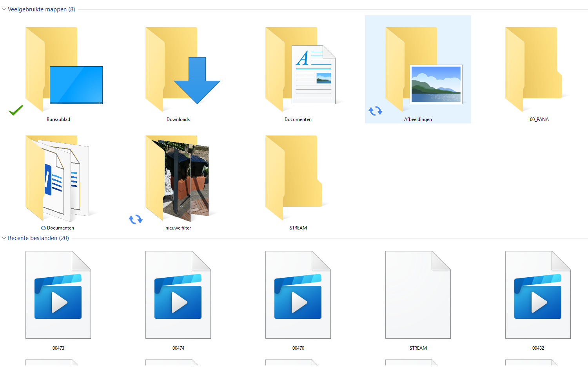Select the blank STREAM file

(418, 295)
